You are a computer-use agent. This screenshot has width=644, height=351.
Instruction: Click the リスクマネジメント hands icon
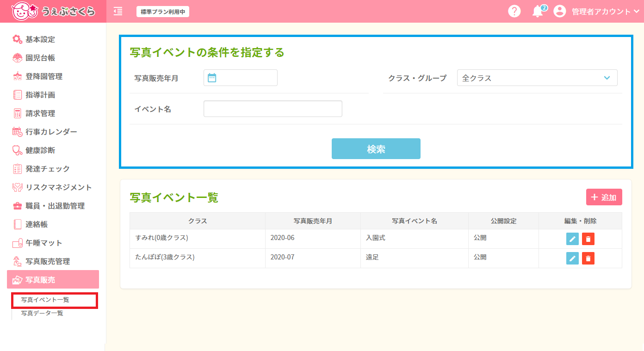(17, 187)
